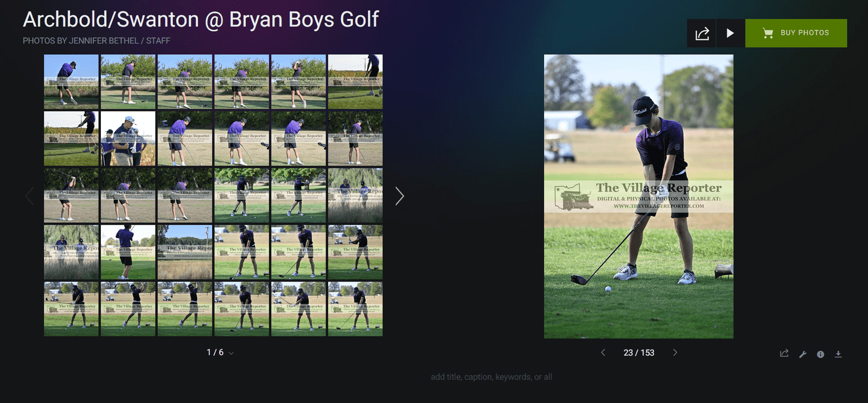Click the large golfer photo preview

coord(639,196)
